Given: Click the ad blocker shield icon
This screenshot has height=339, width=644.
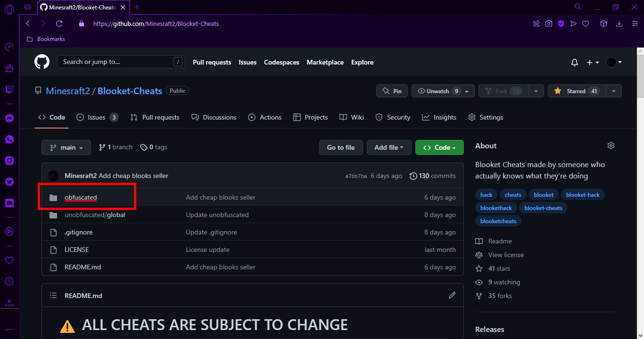Looking at the screenshot, I should coord(561,24).
